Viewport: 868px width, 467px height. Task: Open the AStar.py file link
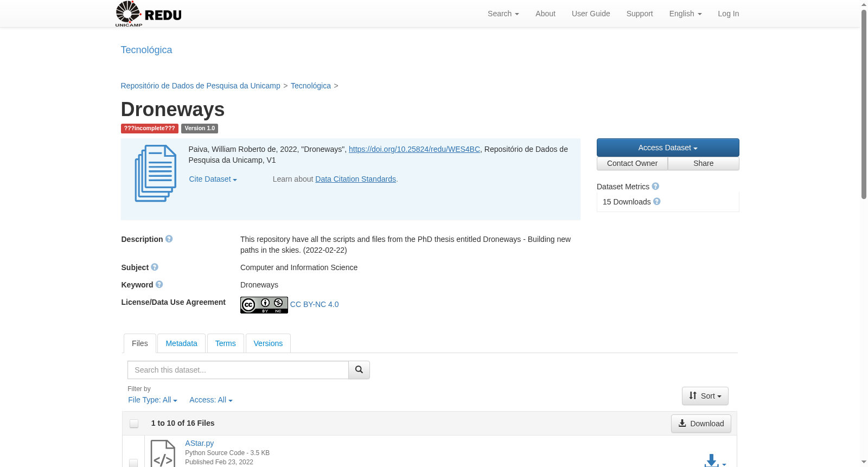tap(200, 443)
